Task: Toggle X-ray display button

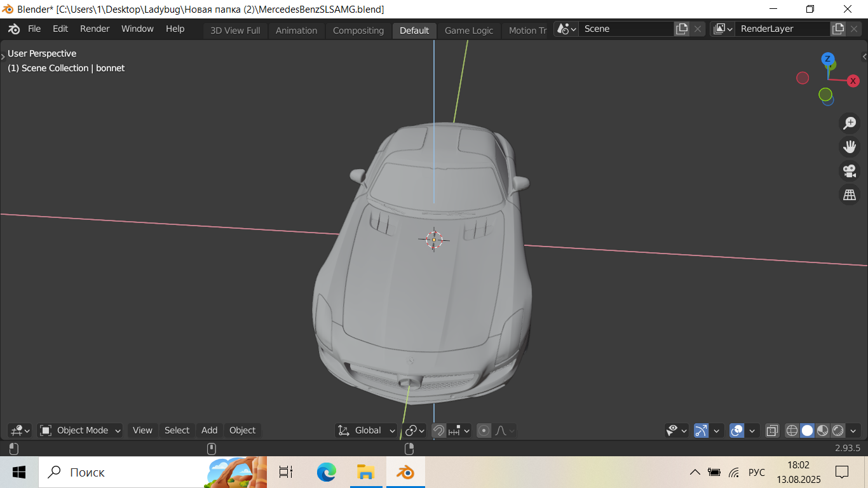Action: [x=771, y=430]
